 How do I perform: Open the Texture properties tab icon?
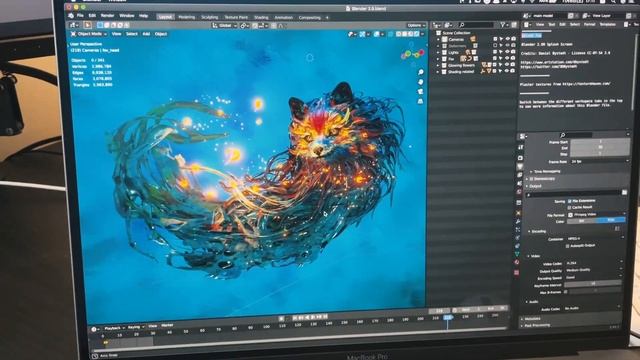pyautogui.click(x=516, y=272)
